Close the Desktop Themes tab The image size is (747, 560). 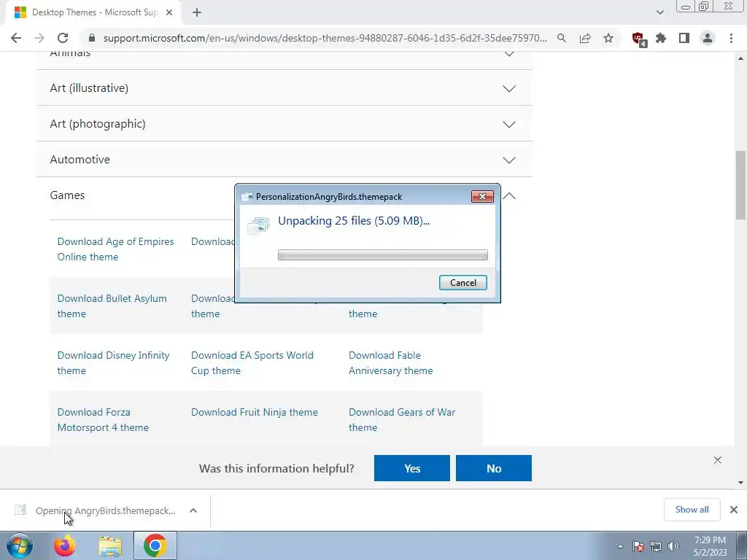tap(169, 13)
